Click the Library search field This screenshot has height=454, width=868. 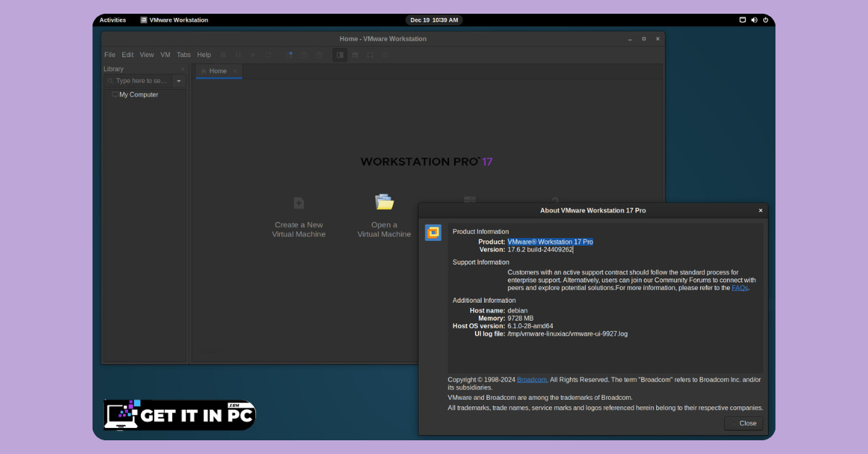[x=138, y=81]
